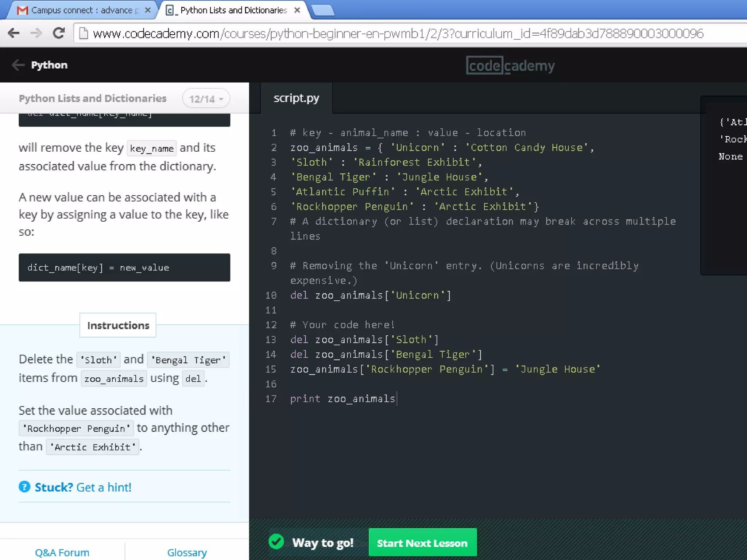
Task: Click 'None' in the output console
Action: (731, 156)
